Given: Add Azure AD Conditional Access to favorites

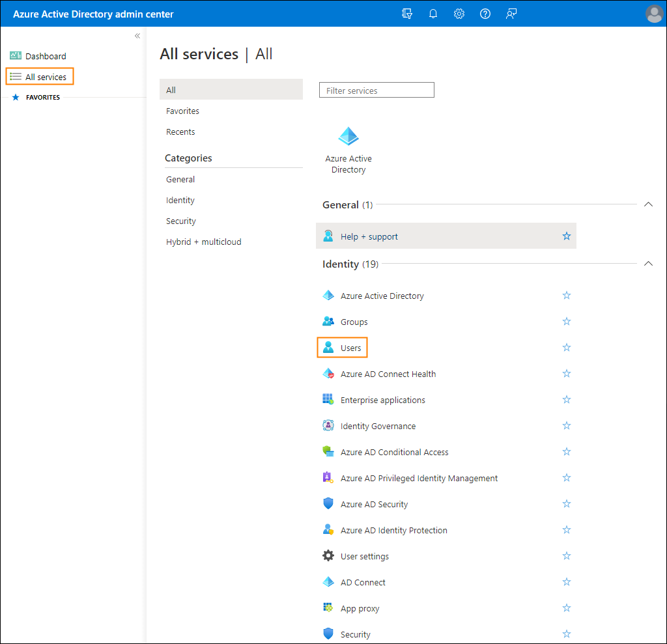Looking at the screenshot, I should pos(567,451).
